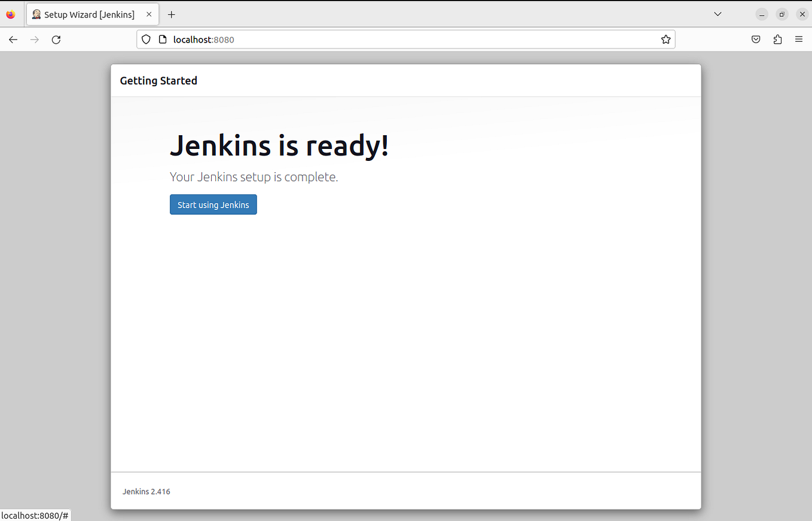The width and height of the screenshot is (812, 521).
Task: Click the back navigation arrow
Action: (x=13, y=39)
